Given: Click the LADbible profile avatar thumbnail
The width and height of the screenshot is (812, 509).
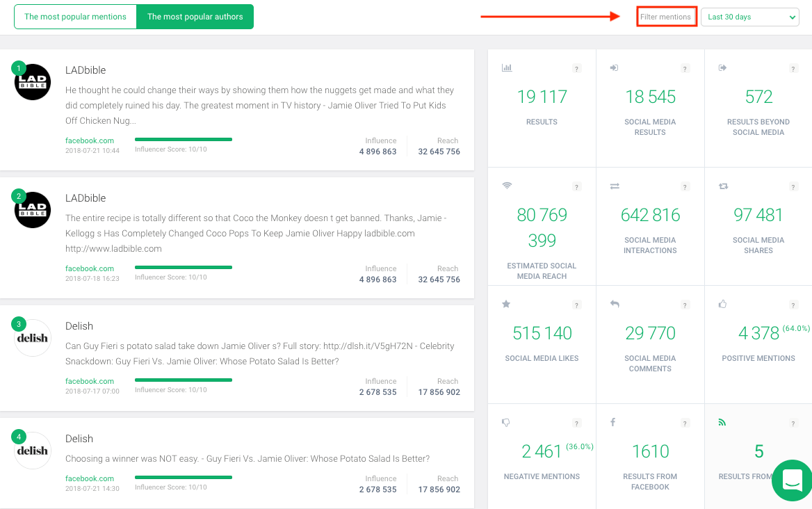Looking at the screenshot, I should [x=32, y=81].
